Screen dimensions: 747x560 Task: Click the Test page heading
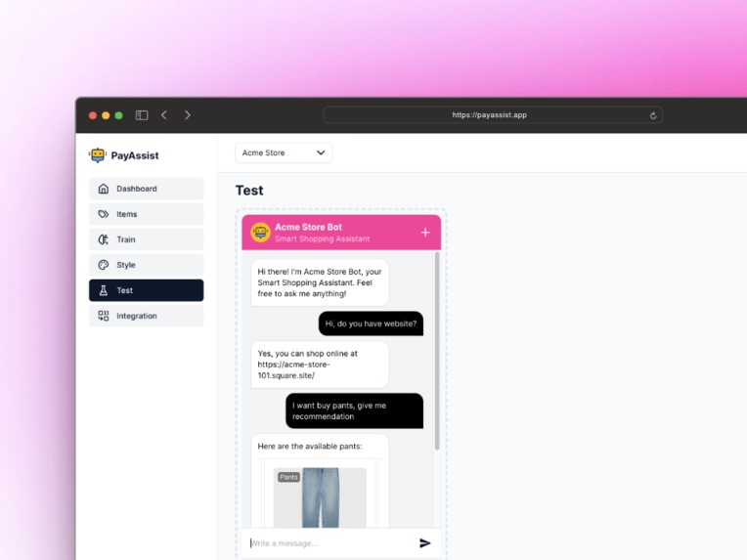coord(249,191)
